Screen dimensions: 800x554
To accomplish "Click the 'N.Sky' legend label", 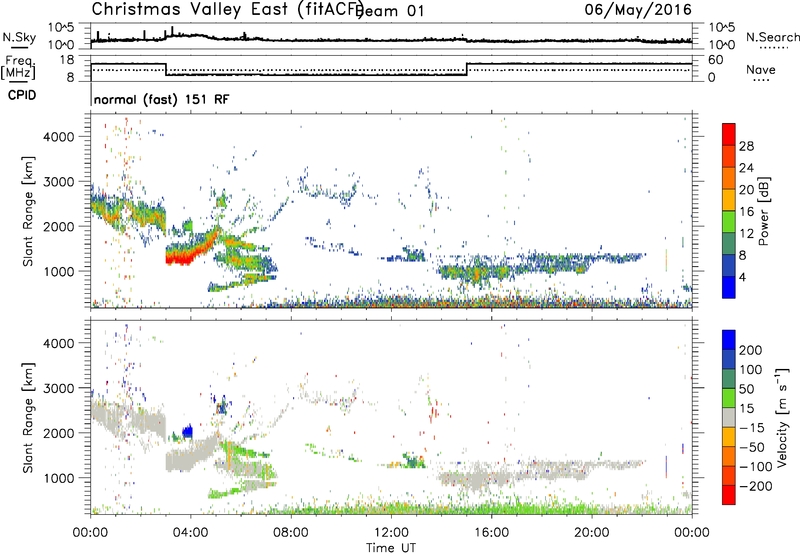I will coord(19,37).
